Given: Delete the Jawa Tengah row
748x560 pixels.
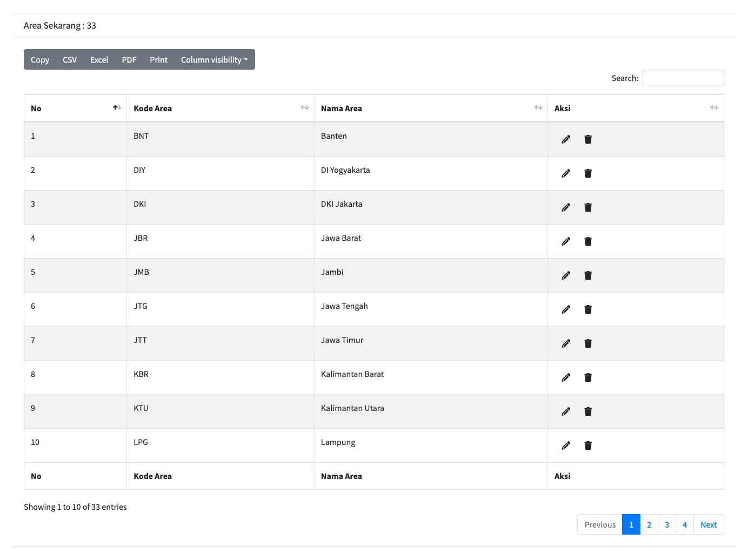Looking at the screenshot, I should (x=588, y=309).
